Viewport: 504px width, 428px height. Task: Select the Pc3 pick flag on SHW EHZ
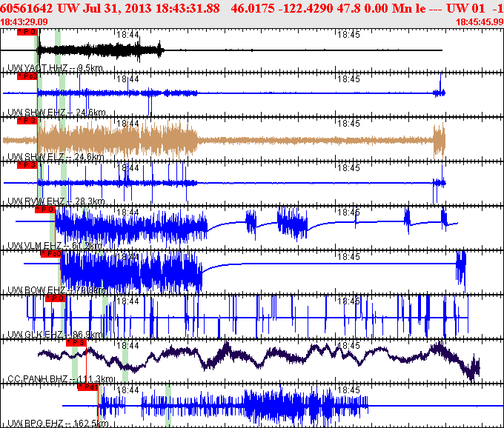tap(26, 76)
